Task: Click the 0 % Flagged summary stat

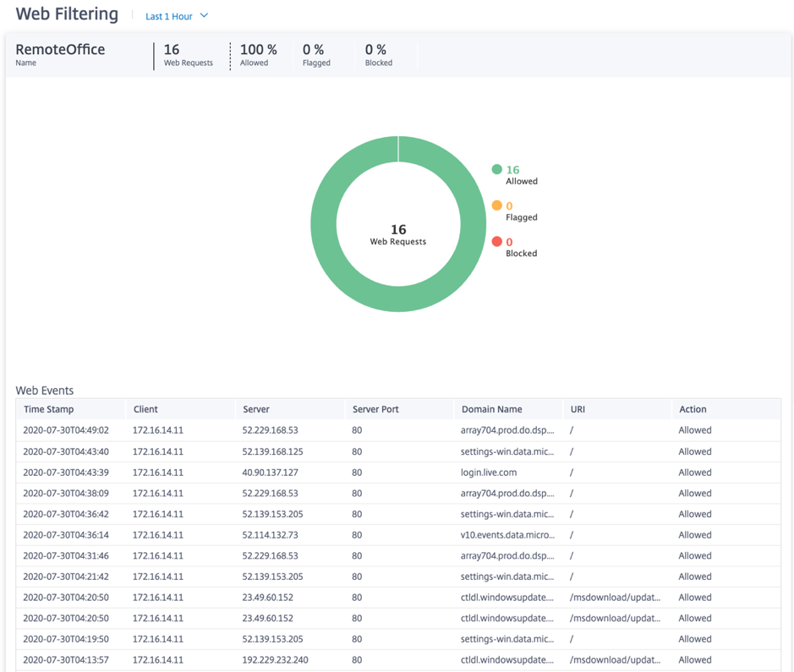Action: point(316,55)
